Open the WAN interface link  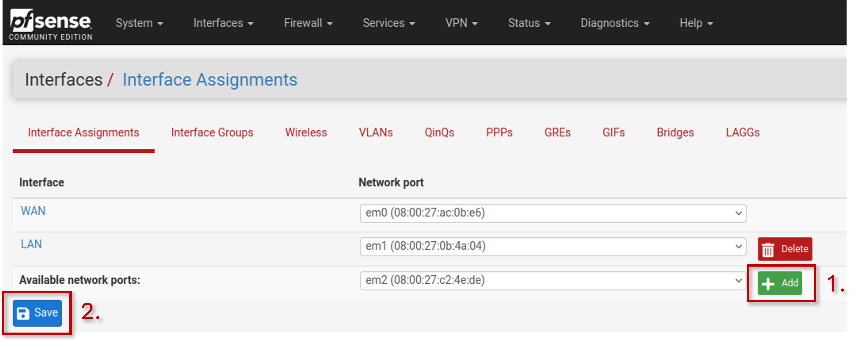(33, 211)
